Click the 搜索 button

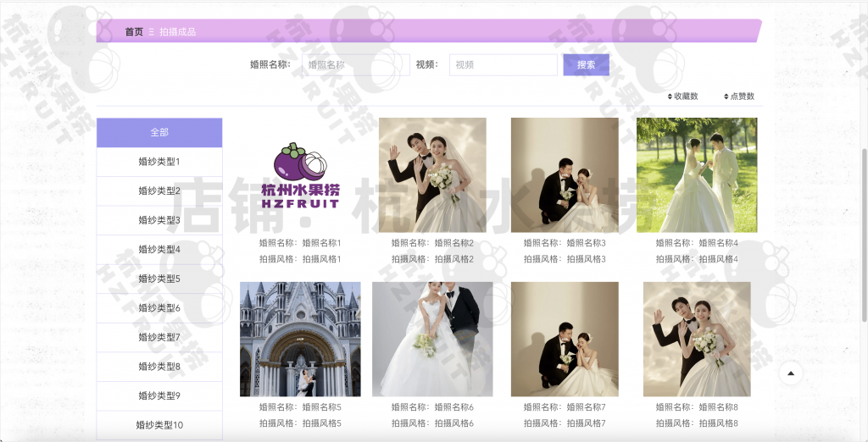(x=587, y=64)
